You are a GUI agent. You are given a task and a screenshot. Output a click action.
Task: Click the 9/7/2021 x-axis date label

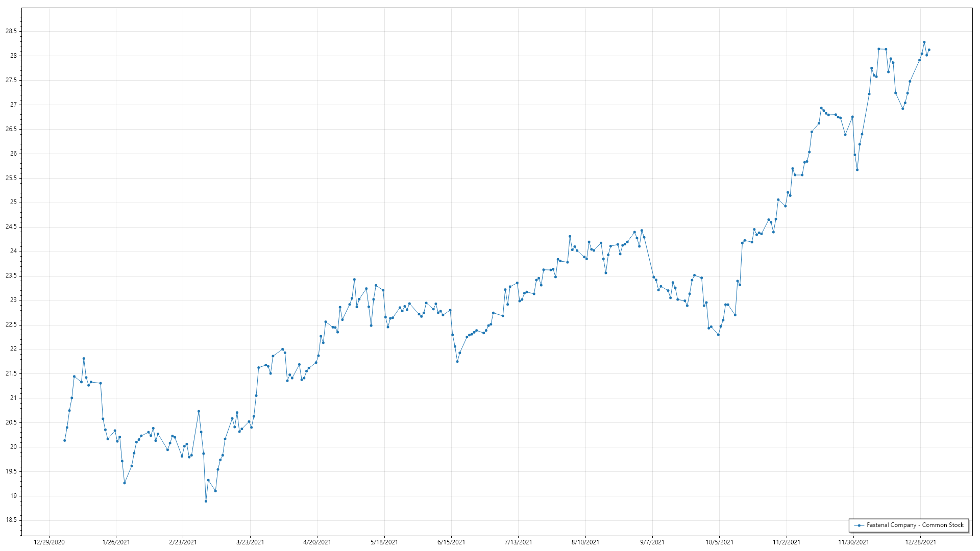652,542
